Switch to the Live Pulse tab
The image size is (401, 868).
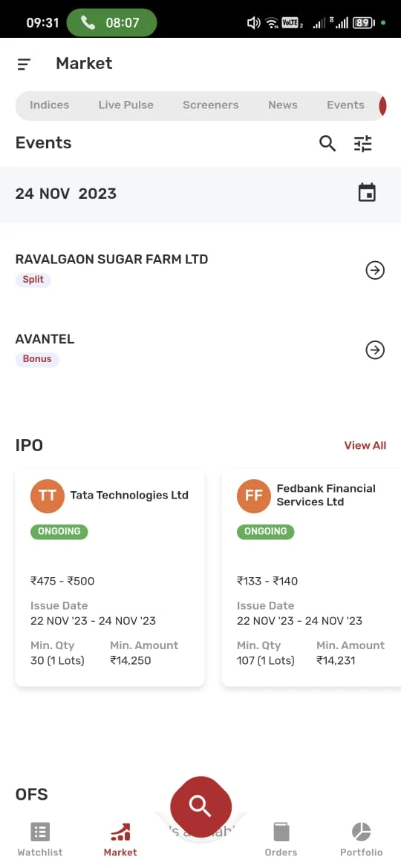click(x=125, y=105)
